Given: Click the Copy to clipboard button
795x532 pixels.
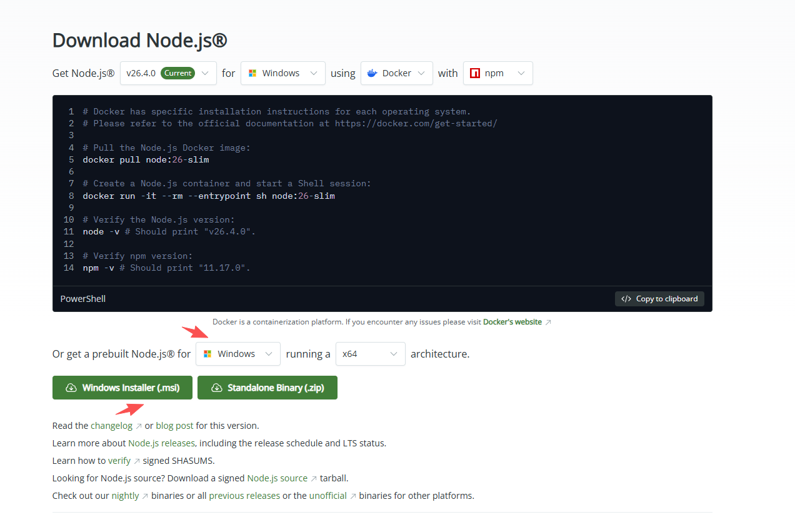Looking at the screenshot, I should click(659, 299).
